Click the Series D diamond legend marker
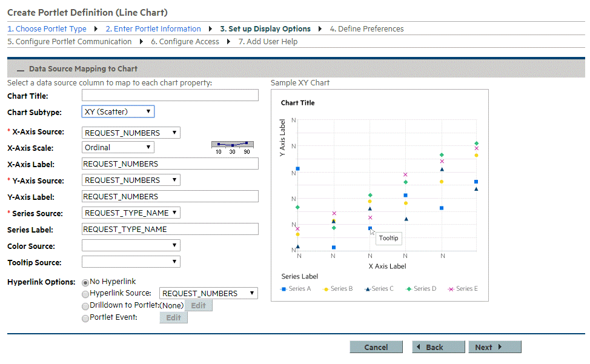This screenshot has width=590, height=364. pyautogui.click(x=409, y=289)
